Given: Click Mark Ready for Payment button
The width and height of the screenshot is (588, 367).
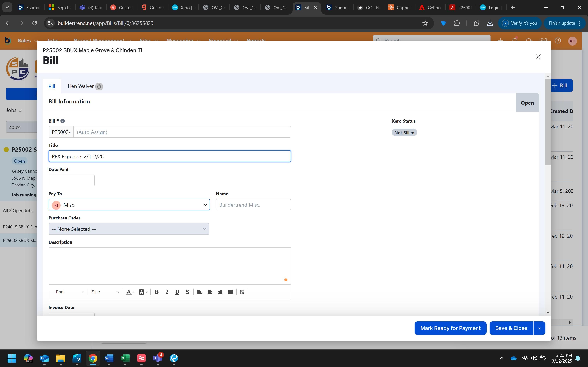Looking at the screenshot, I should 450,328.
